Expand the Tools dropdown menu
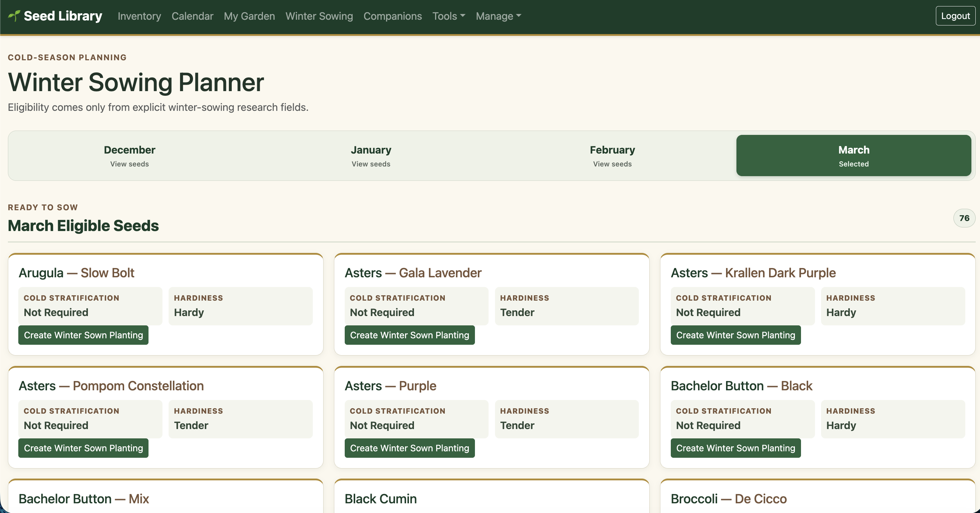 click(449, 16)
